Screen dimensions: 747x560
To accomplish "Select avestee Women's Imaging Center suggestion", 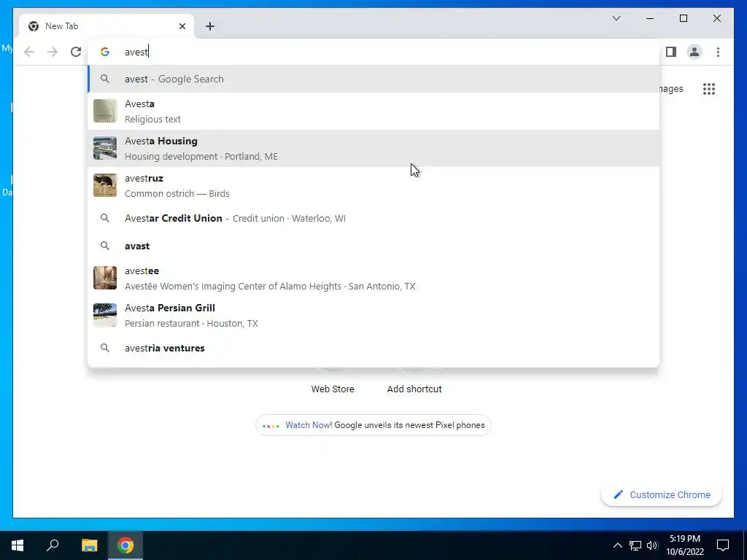I will [374, 278].
